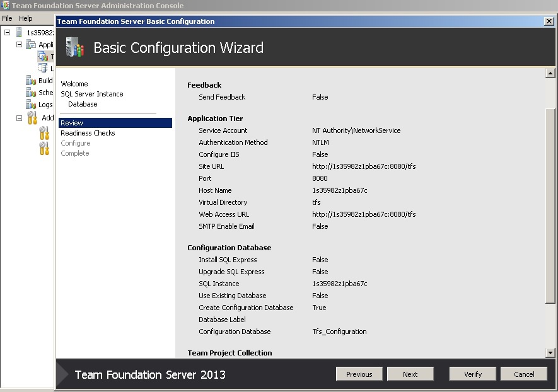Click the Application Tier section heading
This screenshot has width=558, height=392.
point(215,118)
